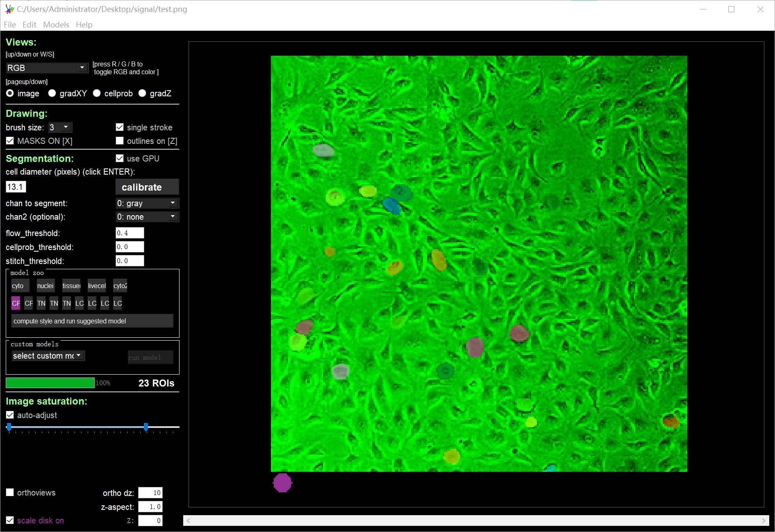
Task: Select the cellprob view radio button
Action: pos(97,93)
